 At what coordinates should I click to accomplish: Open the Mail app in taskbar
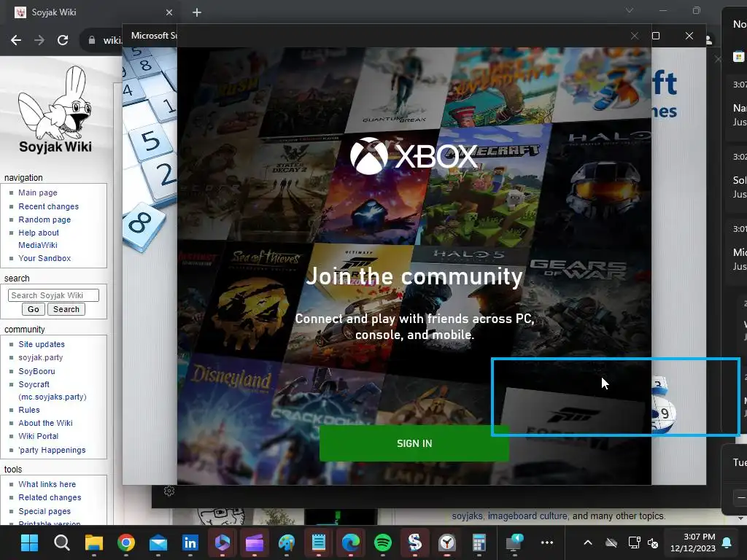pyautogui.click(x=158, y=542)
